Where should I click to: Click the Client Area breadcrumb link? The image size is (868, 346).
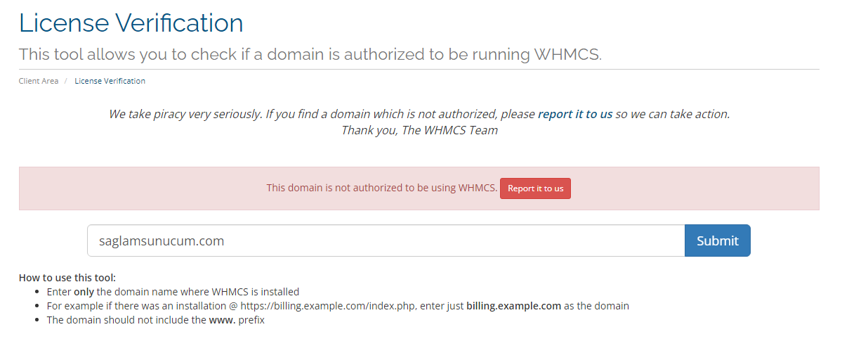pos(39,81)
